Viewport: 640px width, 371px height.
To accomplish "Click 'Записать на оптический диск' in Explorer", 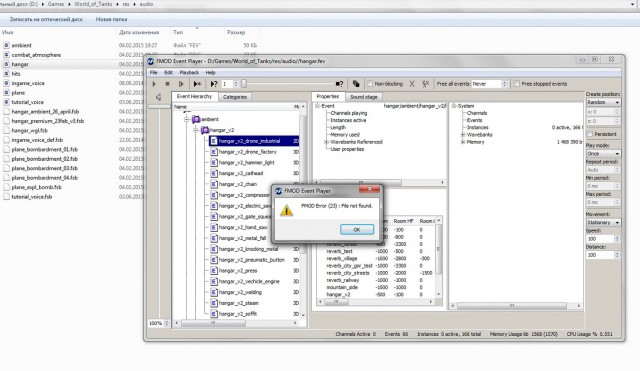I will [x=46, y=19].
